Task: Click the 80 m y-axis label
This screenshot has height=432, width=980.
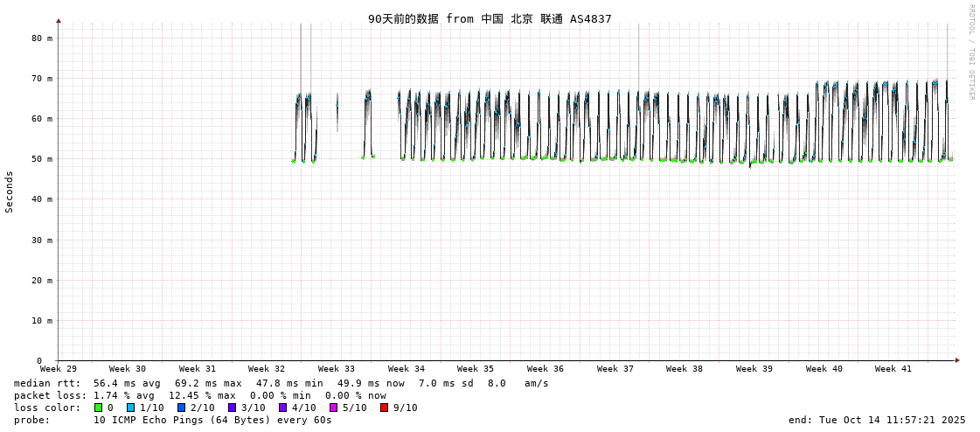Action: coord(42,38)
